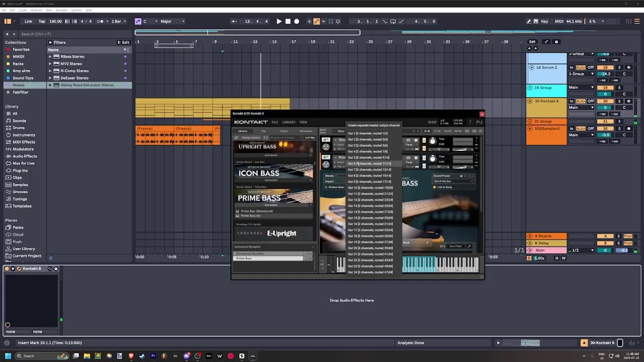644x362 pixels.
Task: Stop playback with the transport Stop button
Action: pyautogui.click(x=288, y=21)
